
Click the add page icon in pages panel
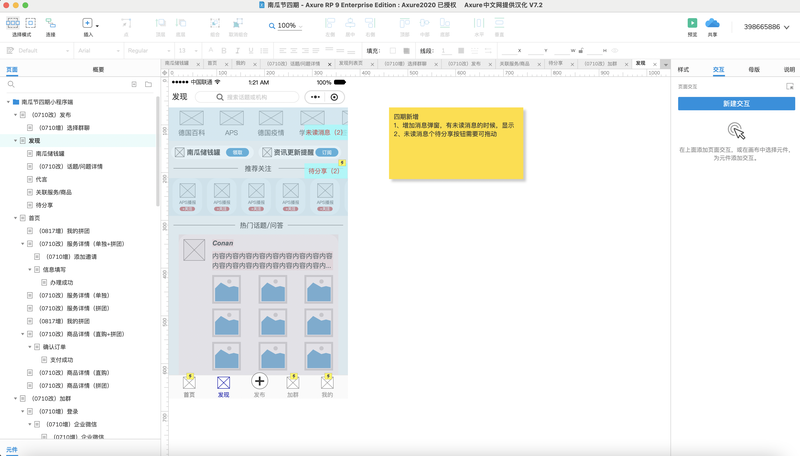click(x=134, y=84)
